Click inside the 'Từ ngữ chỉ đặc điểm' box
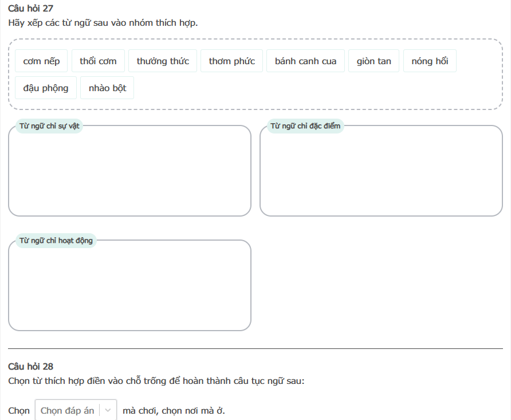Viewport: 511px width, 420px height. 381,175
